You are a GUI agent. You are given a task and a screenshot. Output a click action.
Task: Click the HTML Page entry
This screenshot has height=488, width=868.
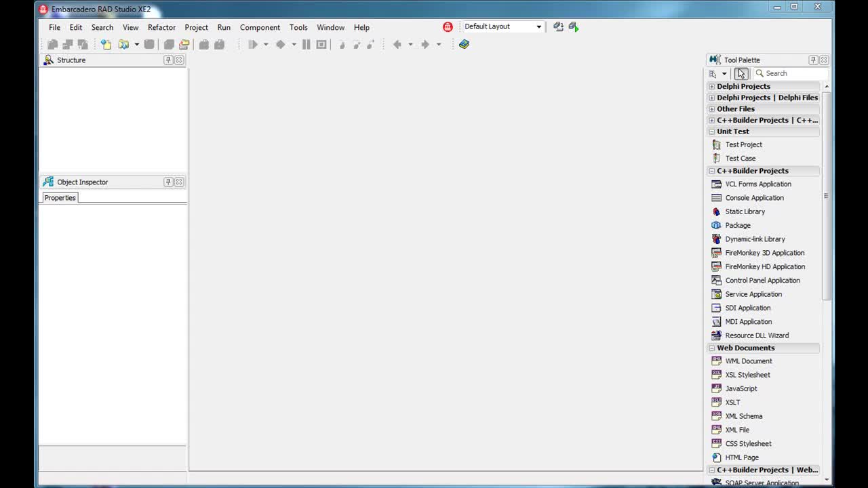742,457
